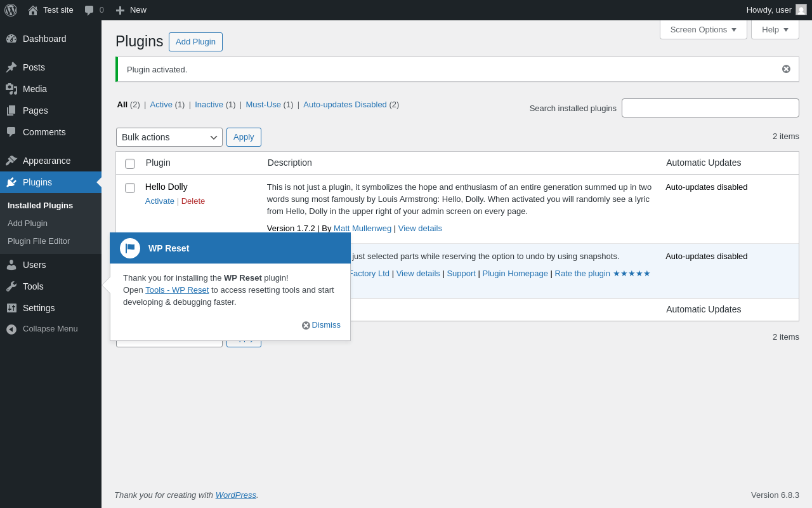Open the WordPress link in the footer
The width and height of the screenshot is (812, 508).
pyautogui.click(x=236, y=495)
